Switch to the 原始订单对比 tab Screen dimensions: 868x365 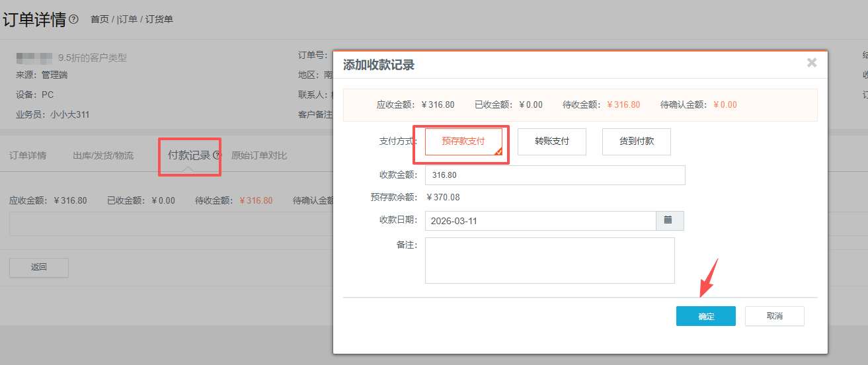(x=259, y=155)
